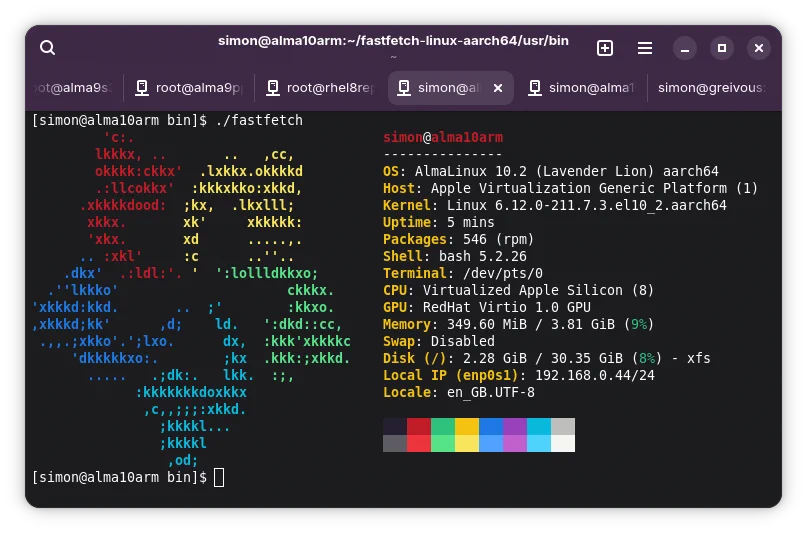807x533 pixels.
Task: Click terminal icon on simon@alma1 tab
Action: [x=535, y=88]
